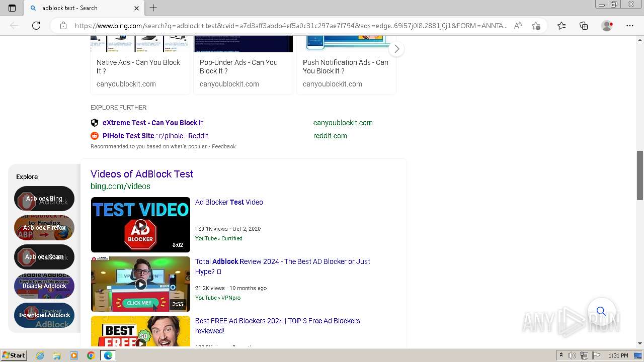Click canyoublockit.com under Native Ads card
644x362 pixels.
[x=126, y=84]
